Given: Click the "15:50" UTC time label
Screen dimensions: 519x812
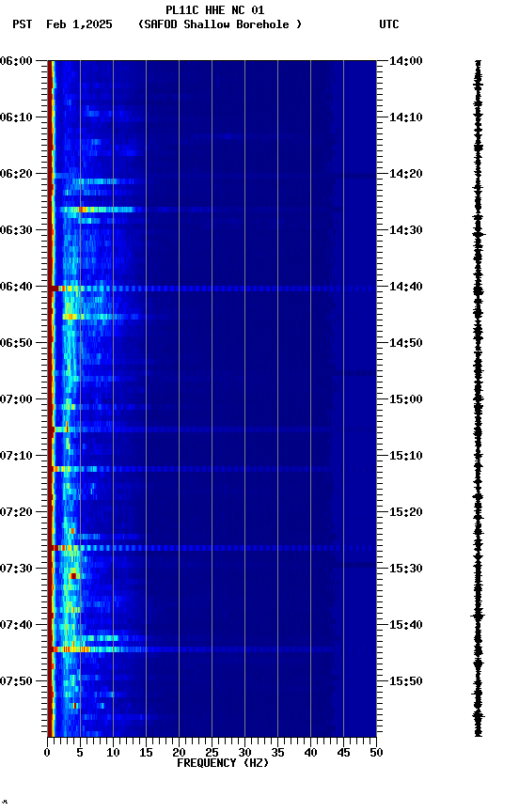Looking at the screenshot, I should [406, 681].
